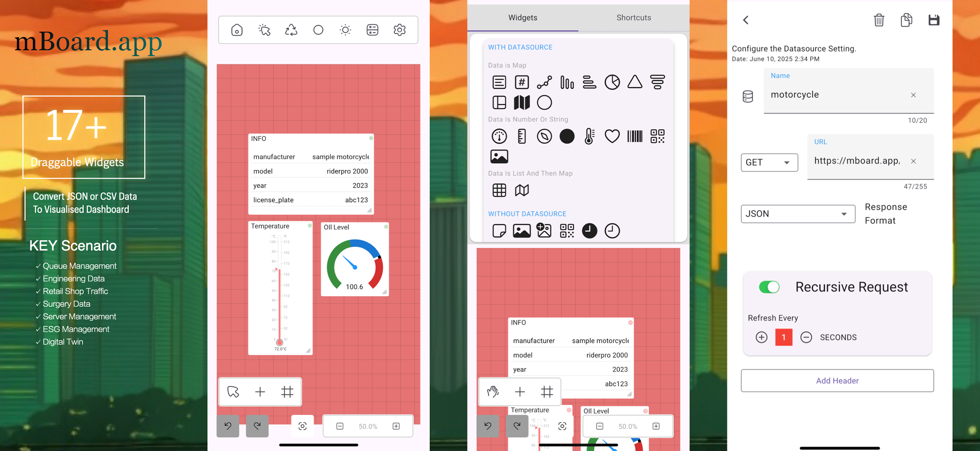980x451 pixels.
Task: Switch to the Shortcuts tab
Action: (634, 17)
